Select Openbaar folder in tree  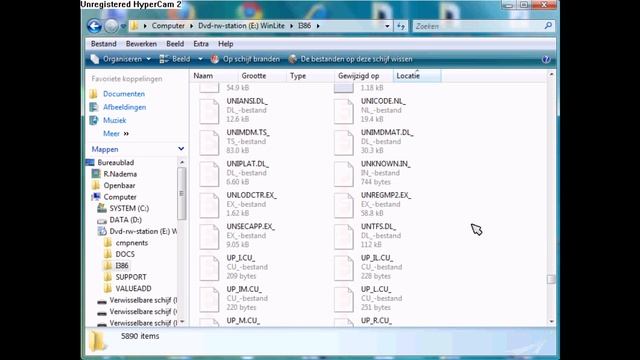(119, 185)
